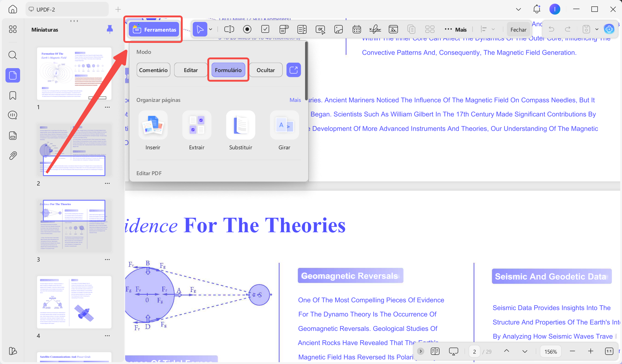The height and width of the screenshot is (364, 622).
Task: Switch mode to Formulário
Action: (228, 70)
